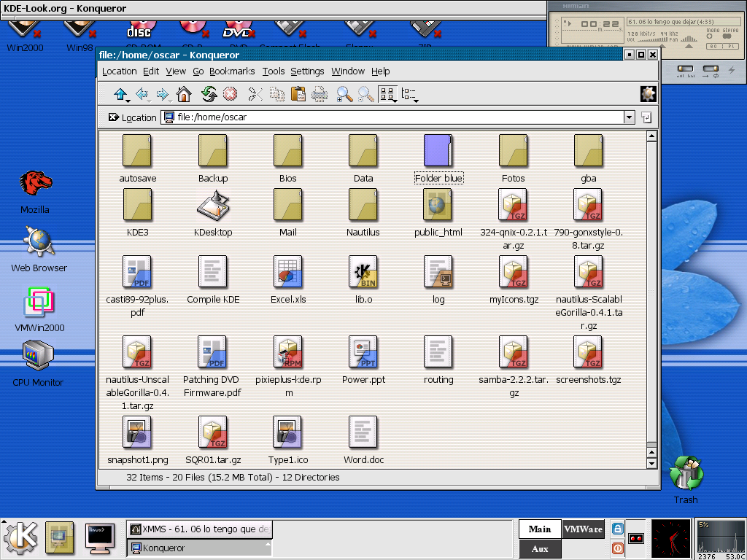
Task: Clear the Location bar with the X button
Action: [113, 117]
